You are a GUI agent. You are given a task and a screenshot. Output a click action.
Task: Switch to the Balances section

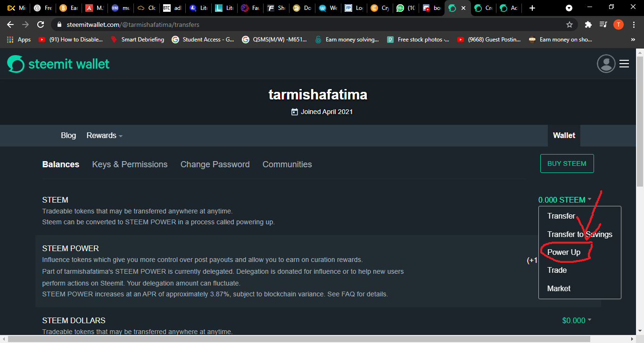pyautogui.click(x=61, y=164)
